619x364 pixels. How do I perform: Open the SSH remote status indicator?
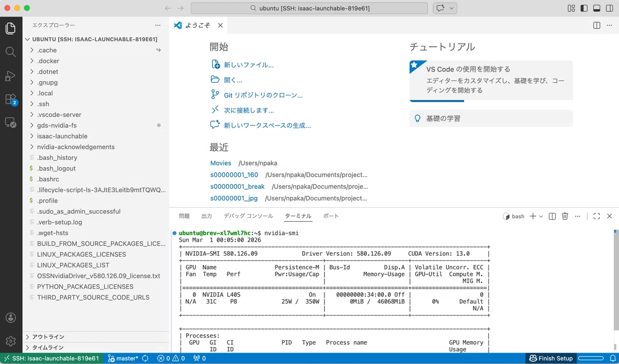coord(52,358)
